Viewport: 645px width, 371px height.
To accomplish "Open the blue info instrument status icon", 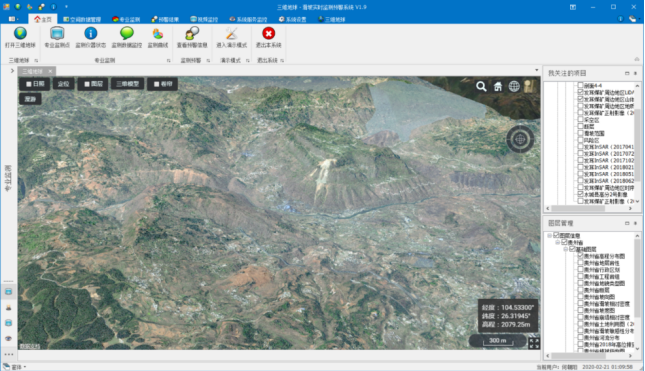I will coord(90,34).
